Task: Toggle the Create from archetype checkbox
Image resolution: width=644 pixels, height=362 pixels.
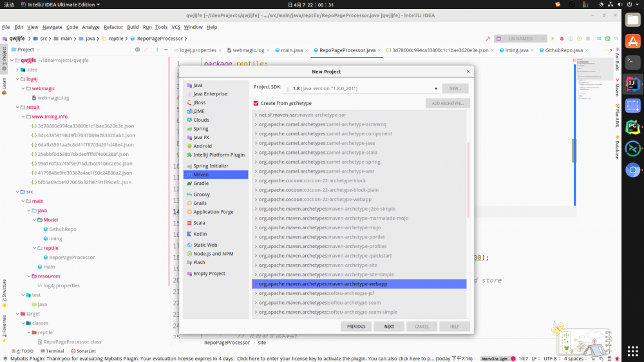Action: click(x=256, y=103)
